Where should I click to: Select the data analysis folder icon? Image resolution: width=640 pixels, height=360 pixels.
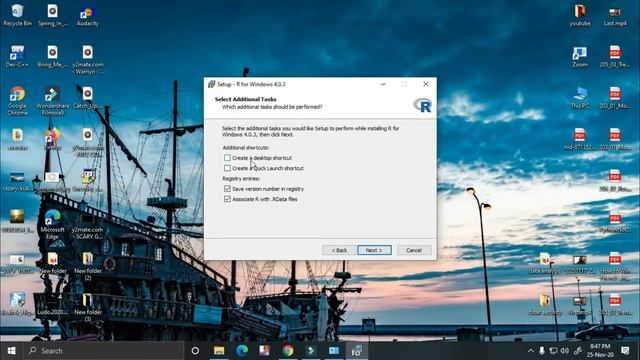(x=544, y=263)
